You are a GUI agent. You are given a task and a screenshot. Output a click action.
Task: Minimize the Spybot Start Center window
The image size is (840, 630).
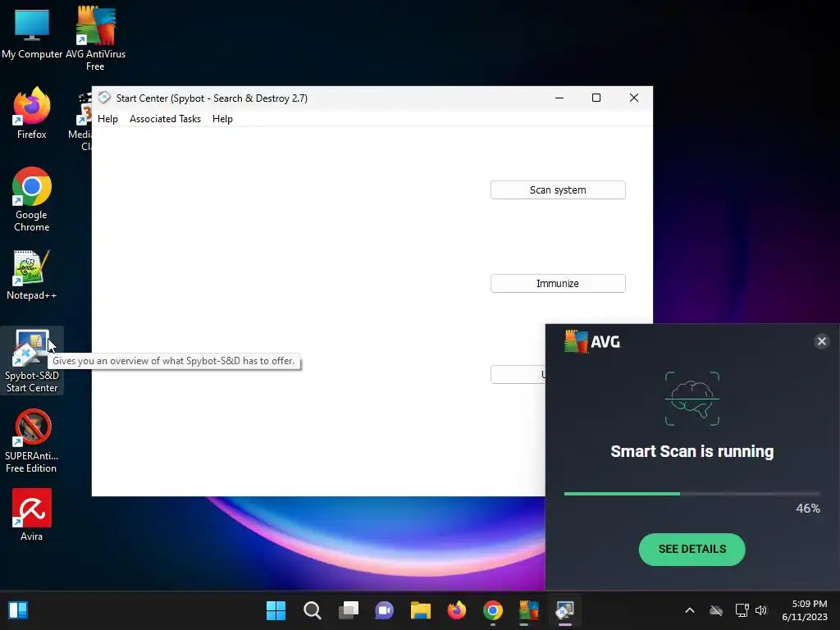coord(559,98)
